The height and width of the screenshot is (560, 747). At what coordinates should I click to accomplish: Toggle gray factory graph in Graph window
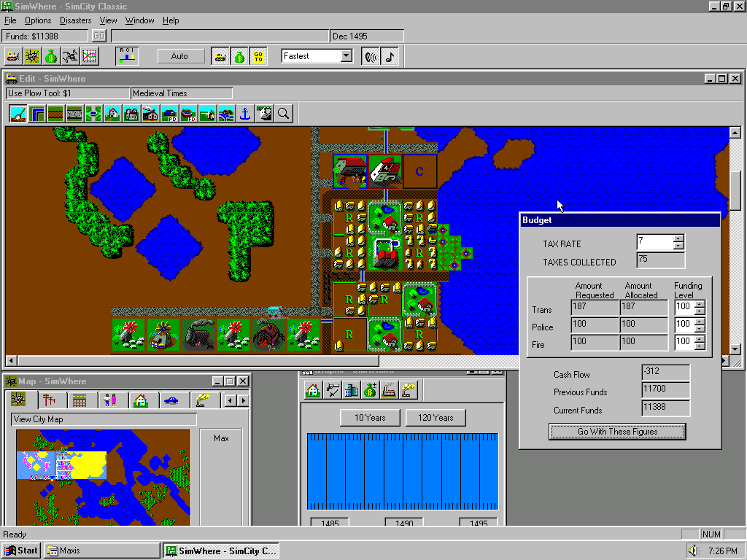click(390, 391)
